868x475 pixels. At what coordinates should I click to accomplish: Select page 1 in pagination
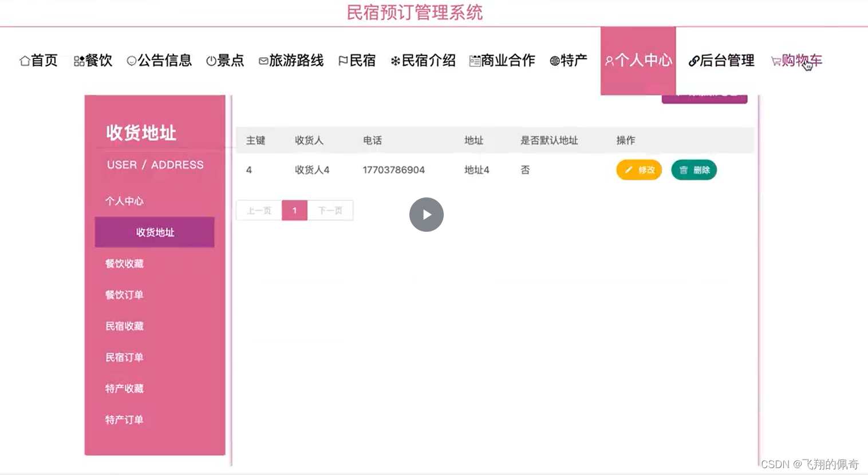[295, 211]
